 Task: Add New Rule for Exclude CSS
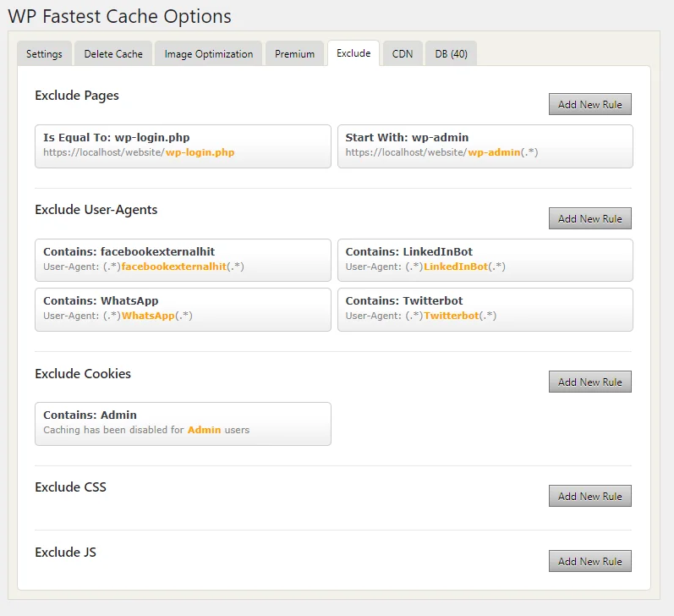click(589, 496)
